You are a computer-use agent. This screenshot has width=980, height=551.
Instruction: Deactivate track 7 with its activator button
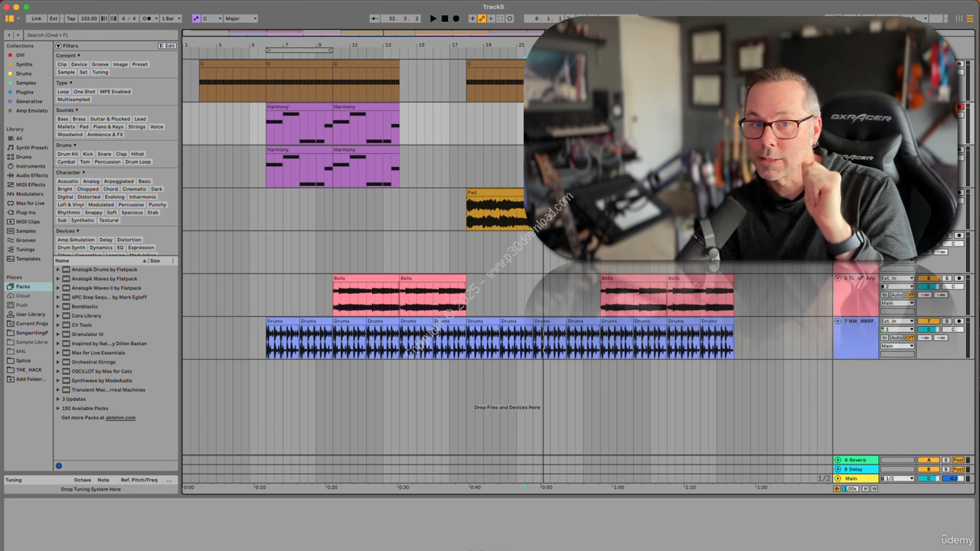click(929, 321)
